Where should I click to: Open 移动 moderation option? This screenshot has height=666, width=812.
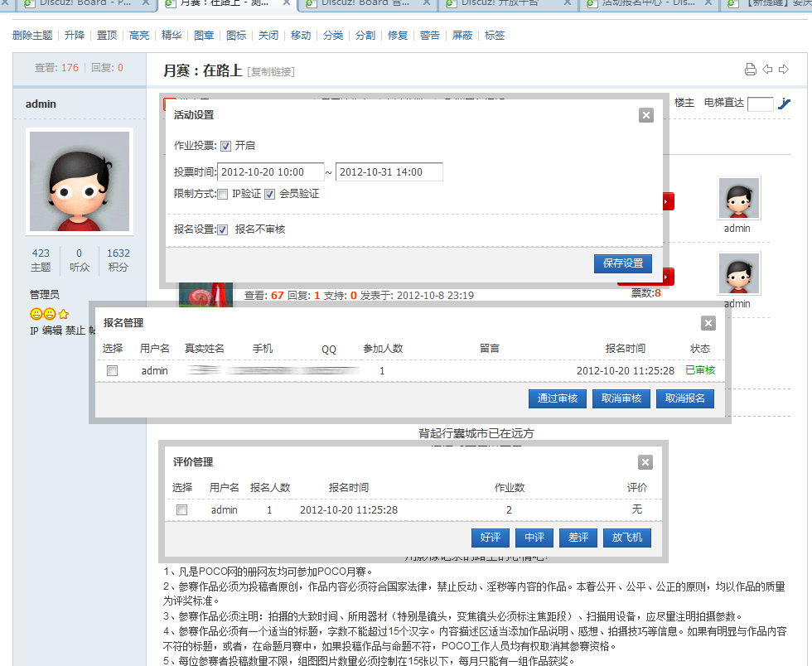click(301, 36)
